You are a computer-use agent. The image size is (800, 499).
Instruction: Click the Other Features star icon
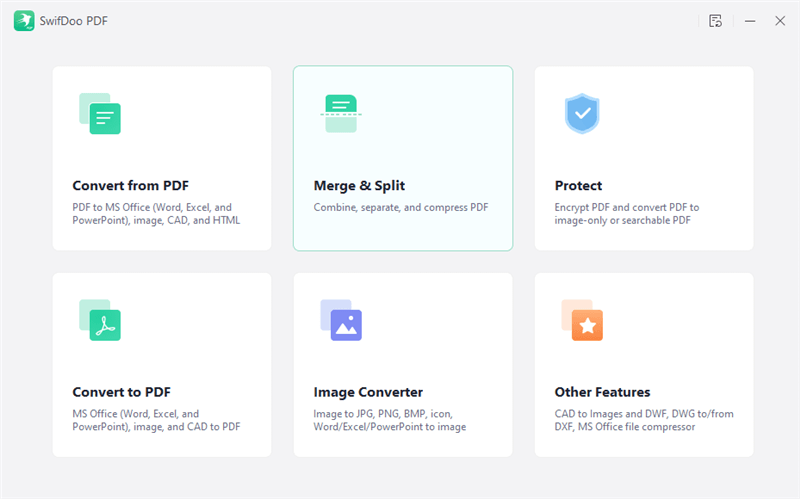click(x=582, y=320)
